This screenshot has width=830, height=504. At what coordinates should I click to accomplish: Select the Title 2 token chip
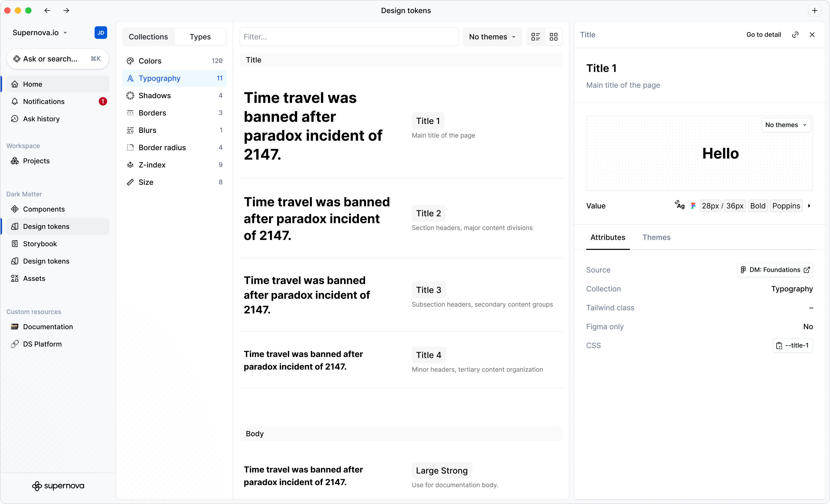click(428, 213)
